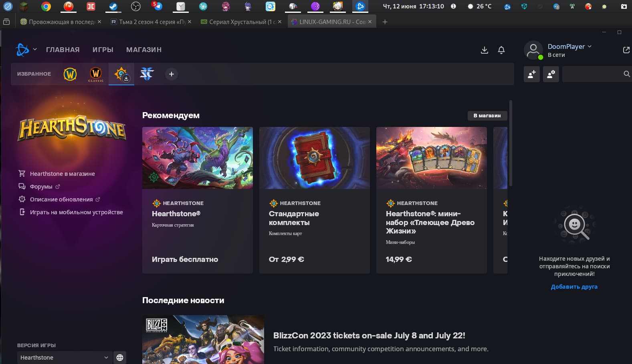
Task: Click the forums chat bubble icon
Action: 22,186
